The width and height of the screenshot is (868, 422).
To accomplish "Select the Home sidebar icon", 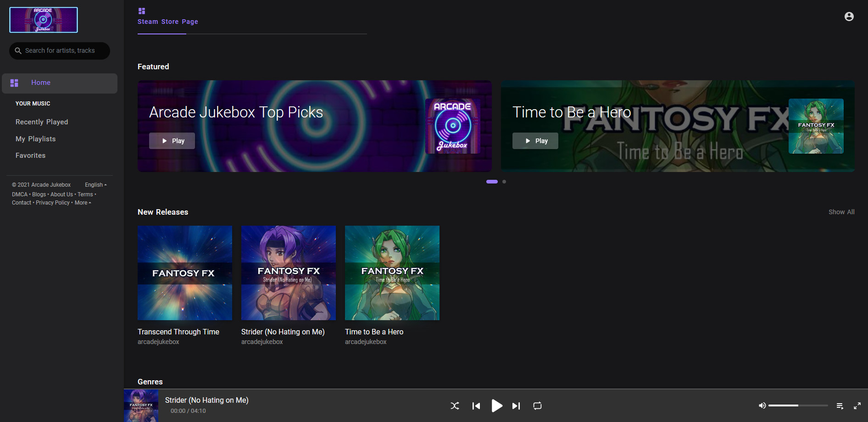I will (14, 83).
